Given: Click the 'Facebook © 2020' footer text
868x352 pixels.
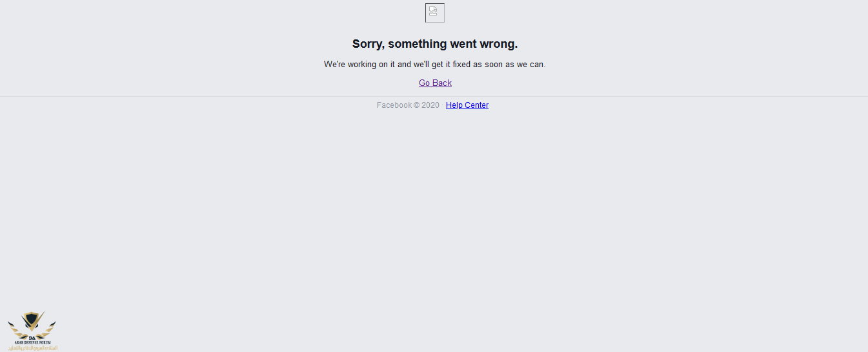Looking at the screenshot, I should (408, 105).
